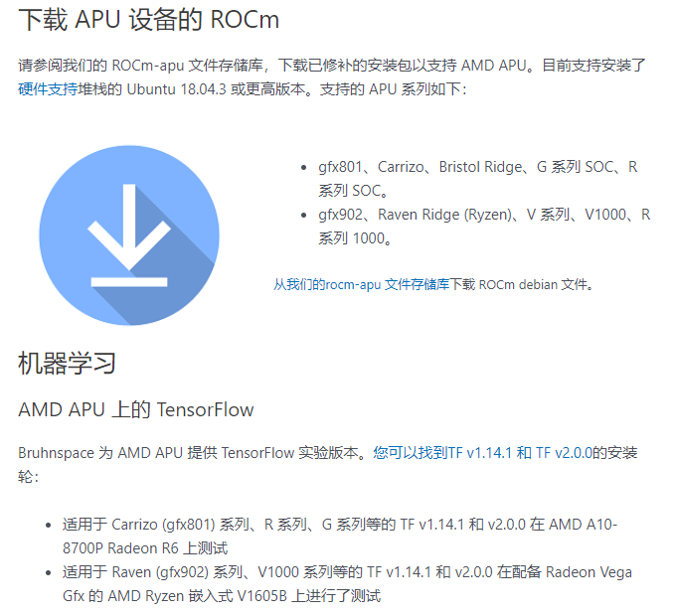
Task: Click the Bruhnspace paragraph text
Action: (327, 464)
